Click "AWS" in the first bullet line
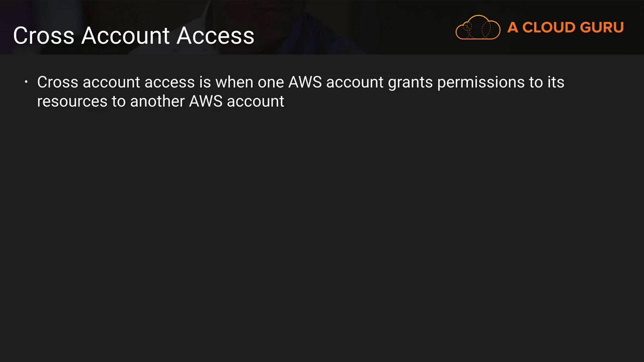This screenshot has width=644, height=362. (x=305, y=82)
